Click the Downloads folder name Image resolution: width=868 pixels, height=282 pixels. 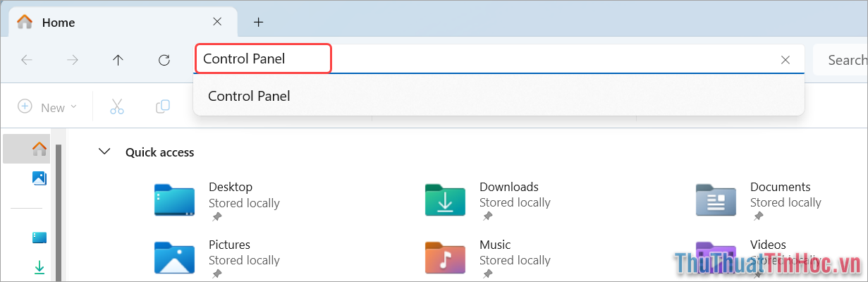509,187
